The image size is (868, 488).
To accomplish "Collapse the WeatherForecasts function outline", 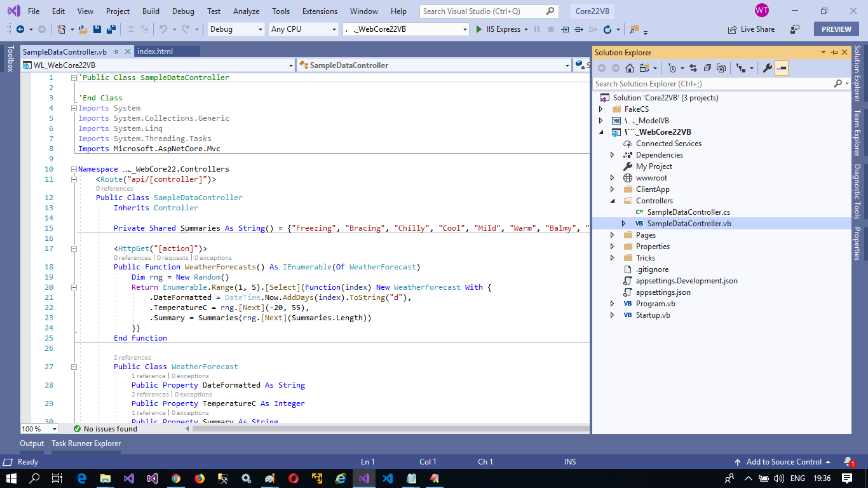I will [74, 248].
